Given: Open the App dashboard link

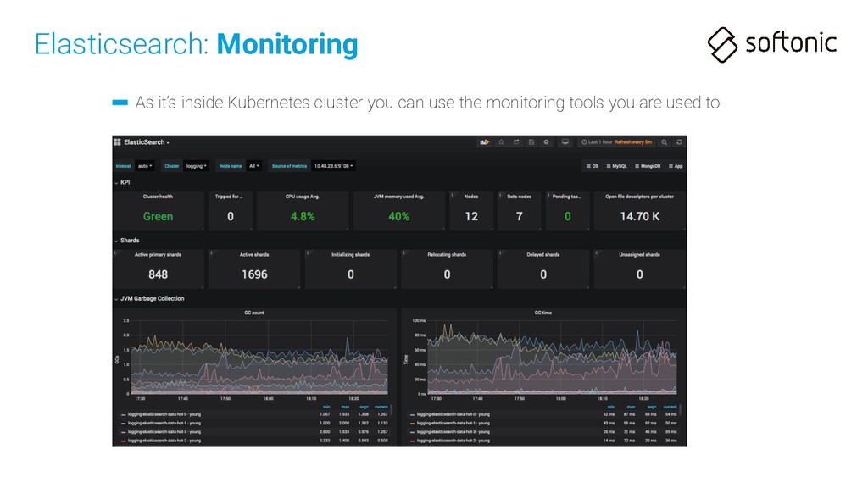Looking at the screenshot, I should 676,166.
